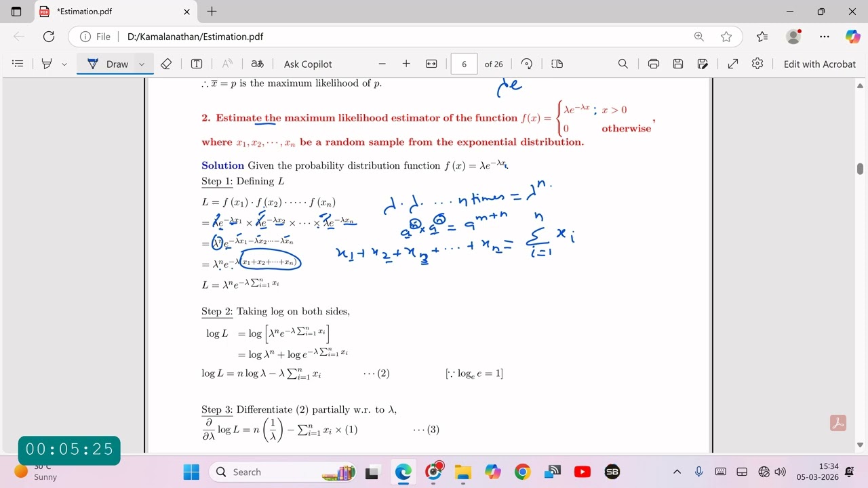The height and width of the screenshot is (488, 868).
Task: Click Edit with Acrobat
Action: (820, 64)
